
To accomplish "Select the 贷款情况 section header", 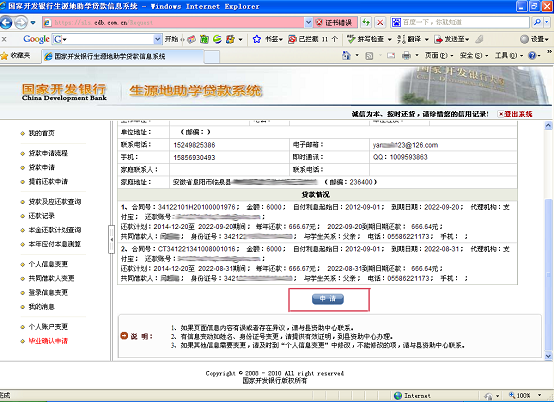I will [x=316, y=195].
